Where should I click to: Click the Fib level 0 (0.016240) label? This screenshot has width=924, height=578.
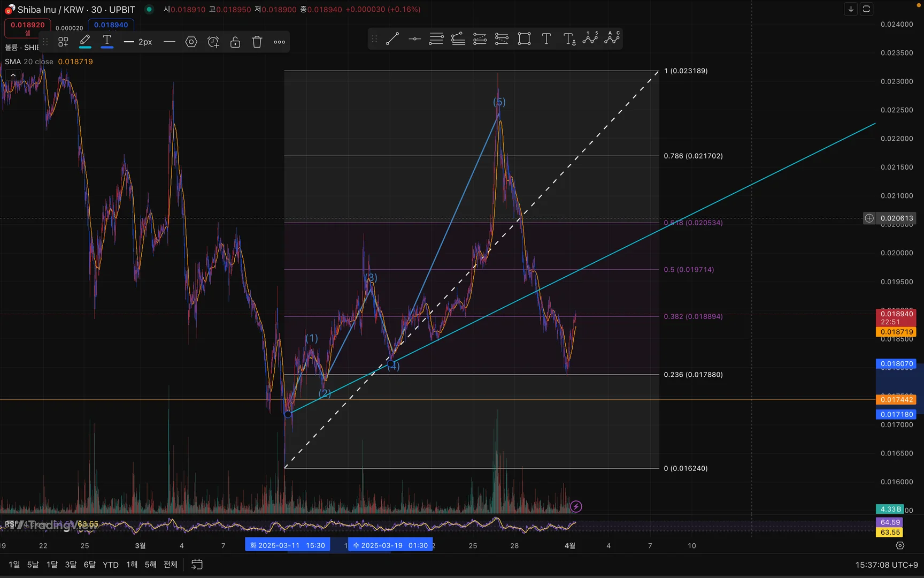[x=686, y=468]
